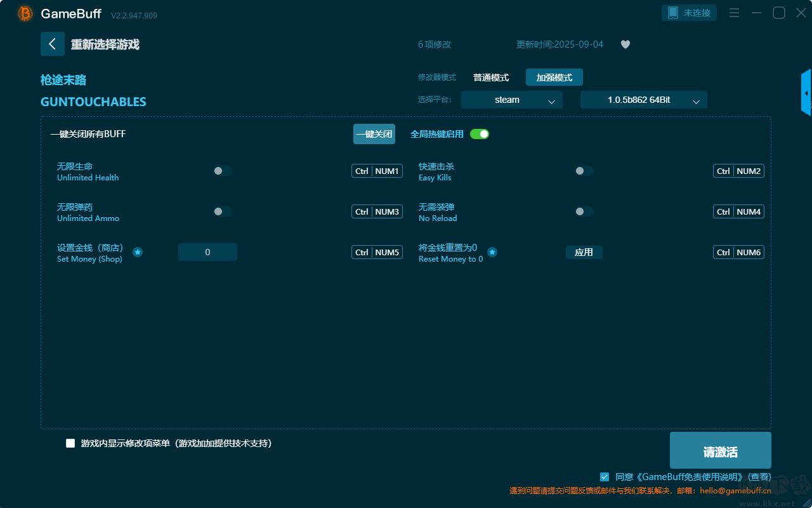Open the hamburger menu in the title bar

pos(733,12)
